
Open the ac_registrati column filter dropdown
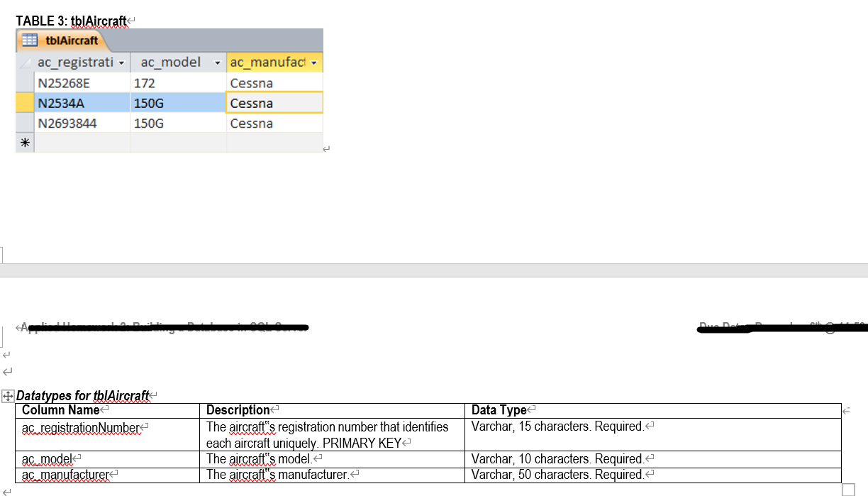[x=121, y=62]
